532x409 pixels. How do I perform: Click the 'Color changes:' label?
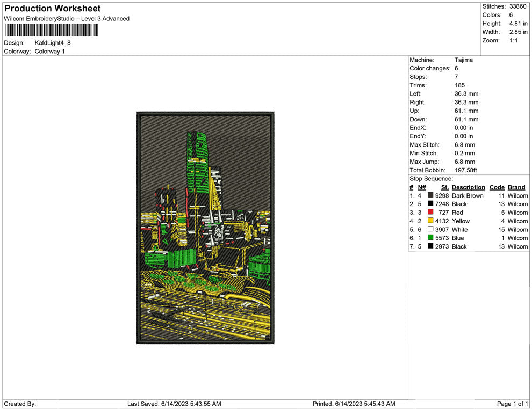[x=430, y=68]
